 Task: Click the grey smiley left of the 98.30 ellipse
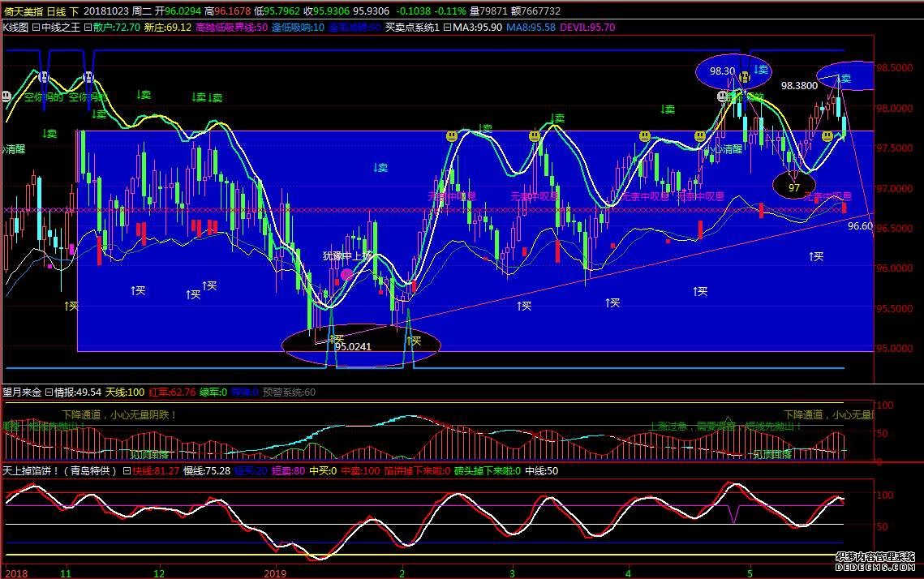(x=723, y=96)
